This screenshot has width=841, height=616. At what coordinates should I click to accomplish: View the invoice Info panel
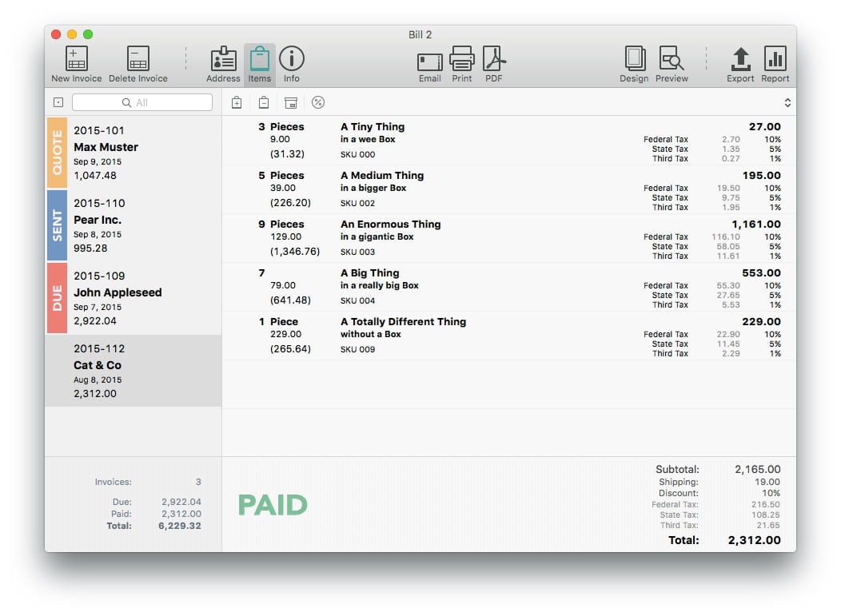point(293,60)
